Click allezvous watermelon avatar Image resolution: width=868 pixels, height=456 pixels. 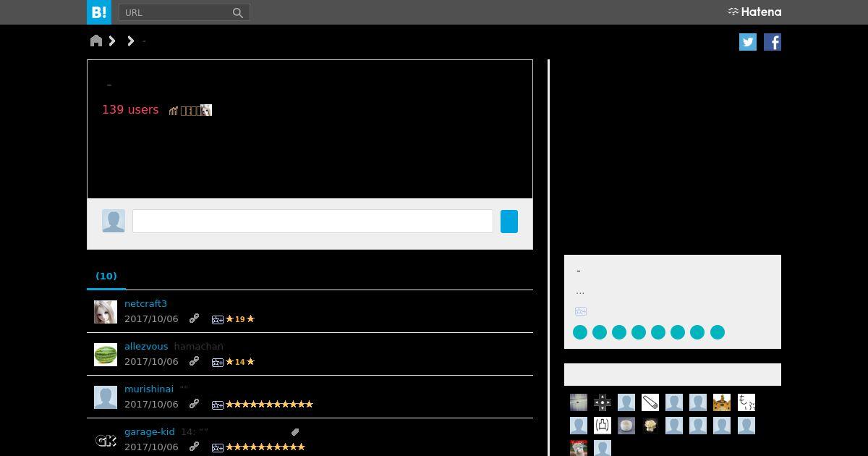tap(106, 355)
